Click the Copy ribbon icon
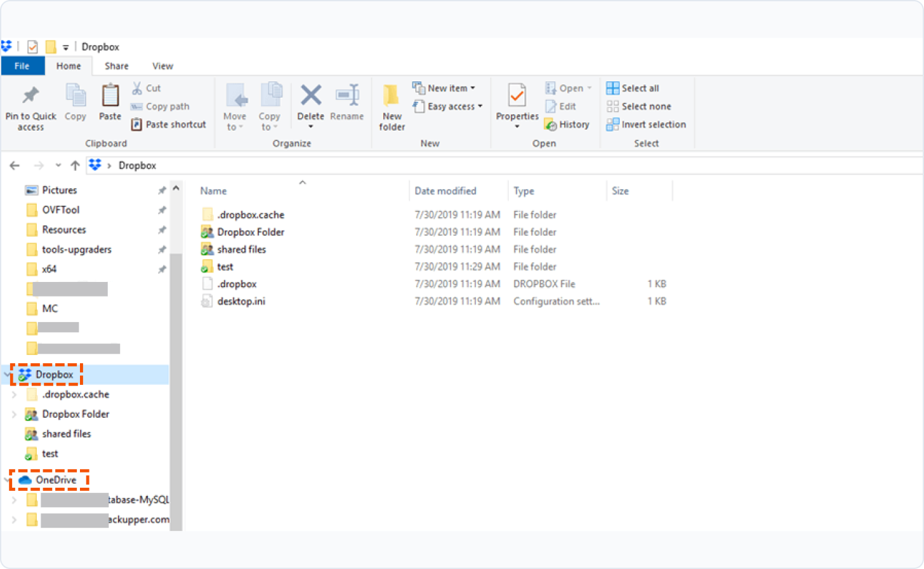Screen dimensions: 924x569 coord(76,95)
